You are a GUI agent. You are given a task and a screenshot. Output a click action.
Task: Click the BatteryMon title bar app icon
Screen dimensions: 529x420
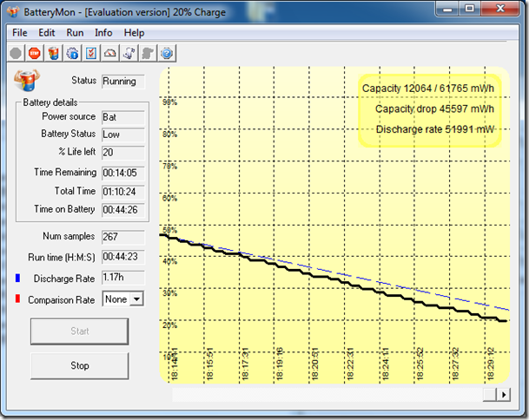tap(13, 12)
